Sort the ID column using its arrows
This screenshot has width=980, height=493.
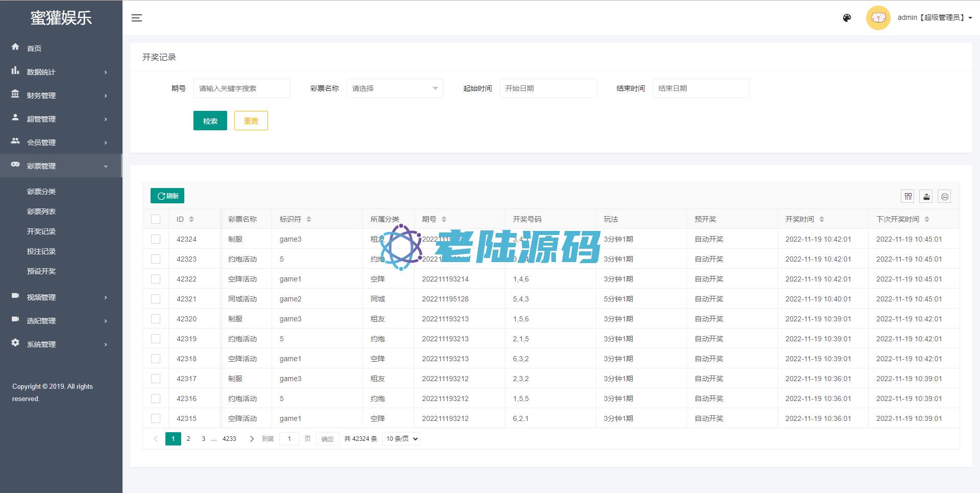[x=191, y=219]
